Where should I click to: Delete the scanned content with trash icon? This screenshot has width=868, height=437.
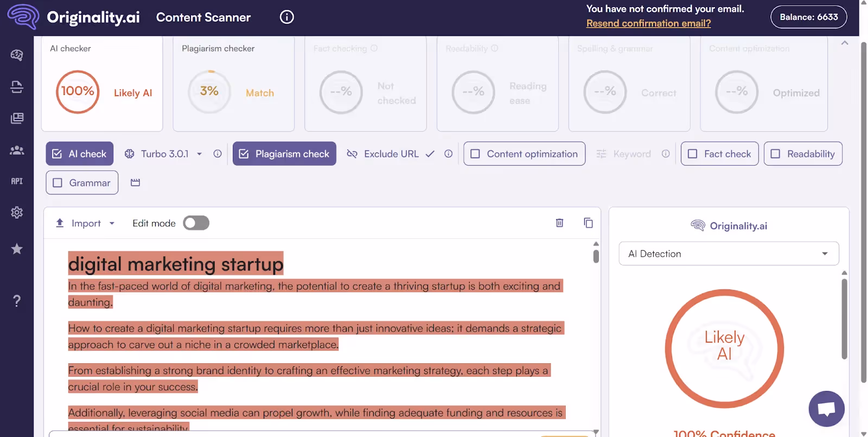(x=560, y=223)
